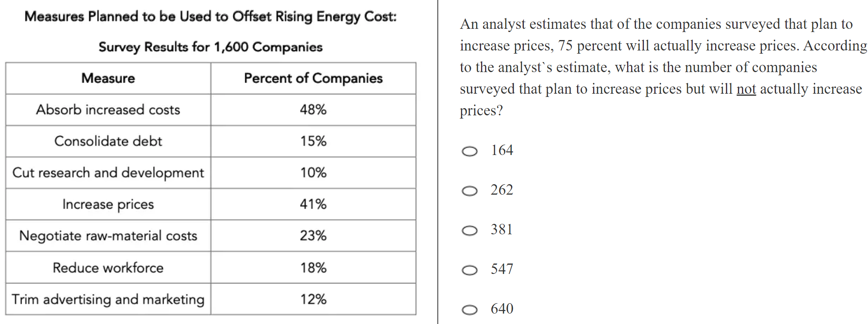The width and height of the screenshot is (868, 324).
Task: Click the 41% table cell
Action: coord(313,204)
